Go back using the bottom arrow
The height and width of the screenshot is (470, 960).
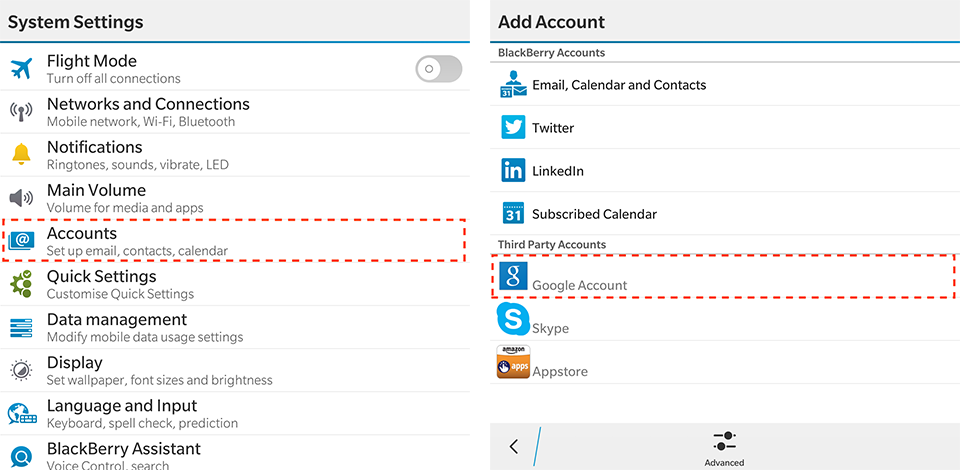514,447
